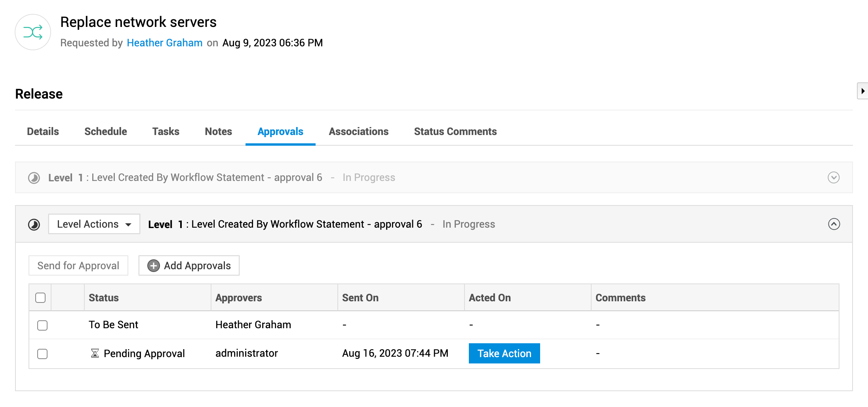Click the plus icon in Add Approvals
Viewport: 868px width, 407px height.
point(154,266)
